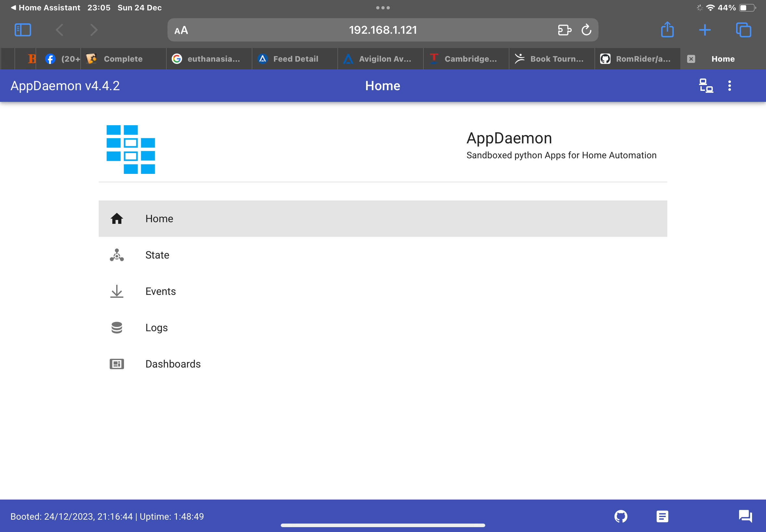Open the Safari sidebar panel
Image resolution: width=766 pixels, height=532 pixels.
(x=23, y=30)
